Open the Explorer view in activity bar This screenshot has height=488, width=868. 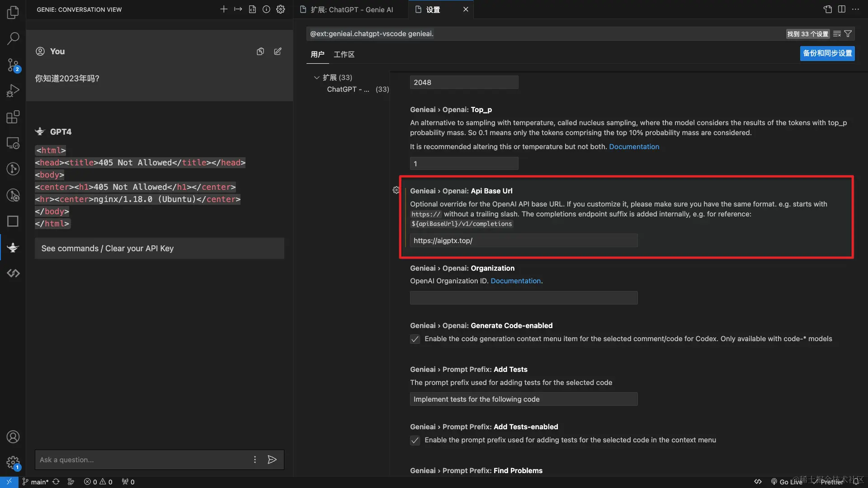click(x=13, y=12)
